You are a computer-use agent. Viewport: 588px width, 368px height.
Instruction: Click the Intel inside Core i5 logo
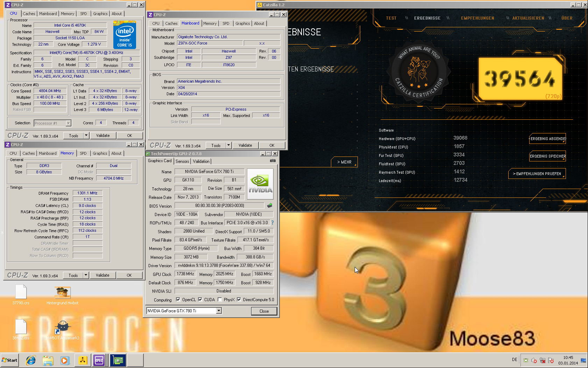point(125,35)
